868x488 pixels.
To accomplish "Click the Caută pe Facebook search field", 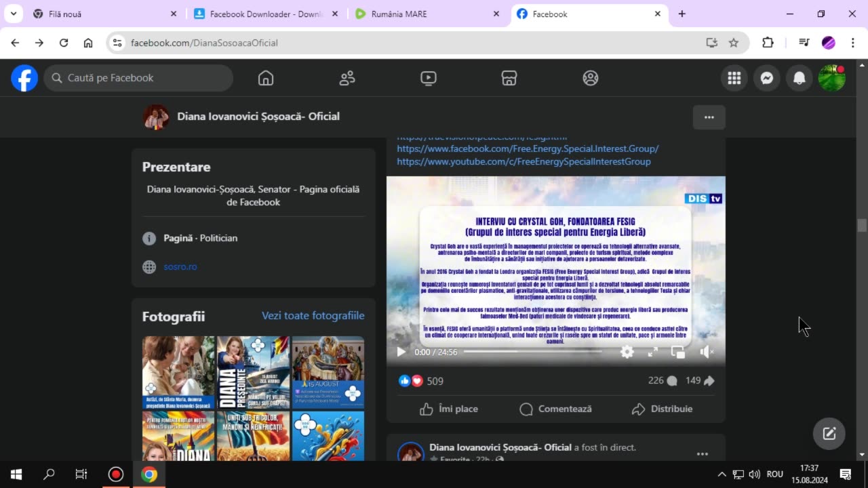I will (x=138, y=78).
